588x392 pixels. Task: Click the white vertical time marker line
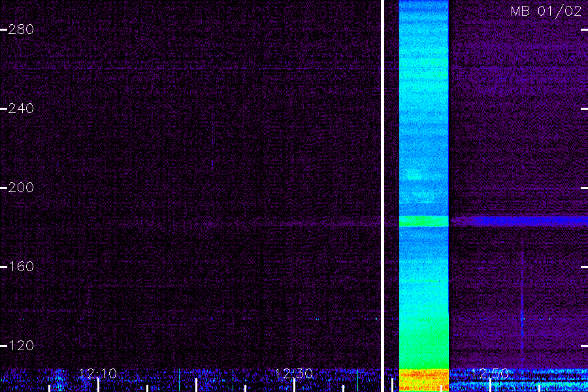[382, 196]
